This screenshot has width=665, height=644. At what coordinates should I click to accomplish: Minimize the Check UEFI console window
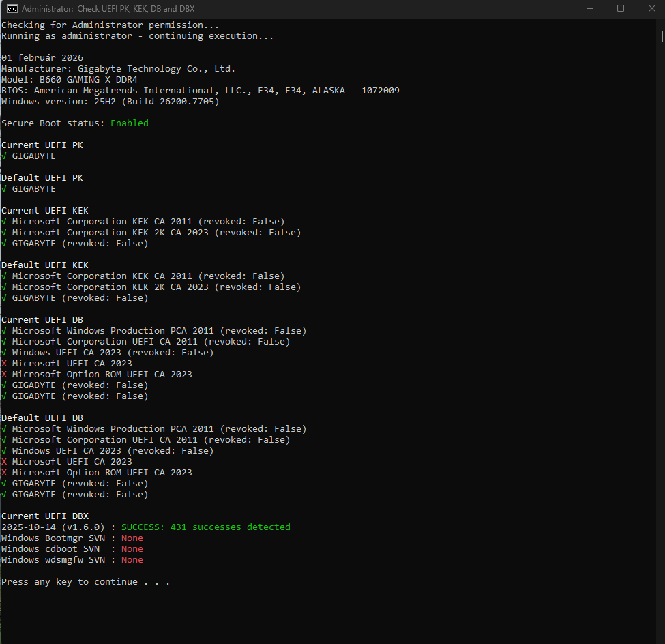(x=589, y=8)
